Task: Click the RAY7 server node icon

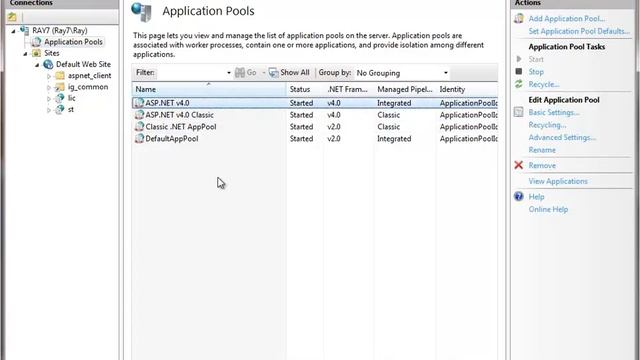Action: pyautogui.click(x=24, y=30)
